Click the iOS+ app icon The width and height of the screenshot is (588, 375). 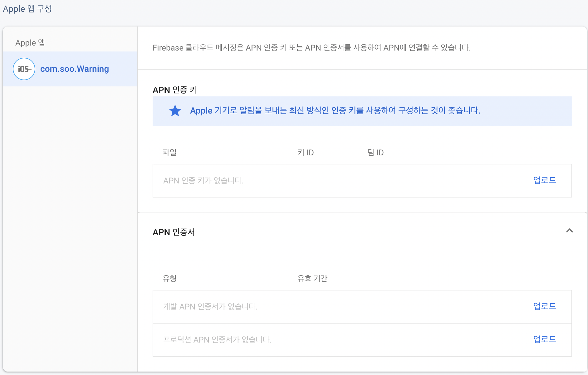click(24, 69)
